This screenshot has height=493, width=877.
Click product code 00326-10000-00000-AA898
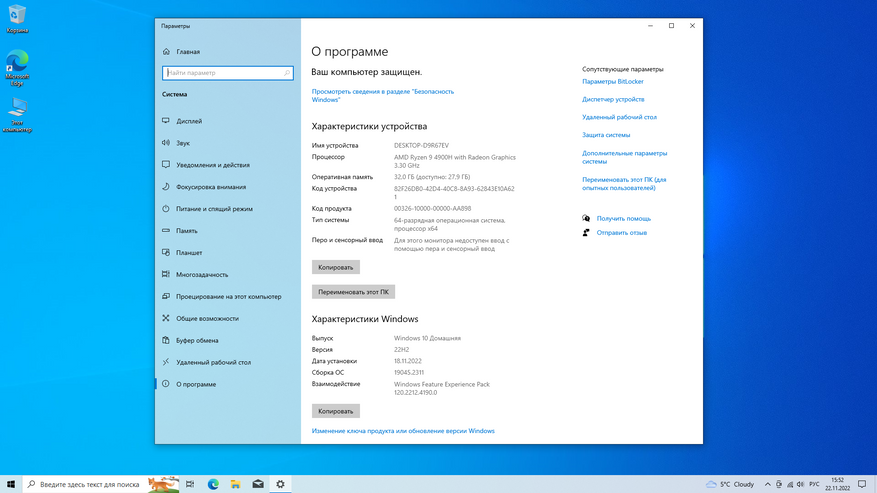432,208
